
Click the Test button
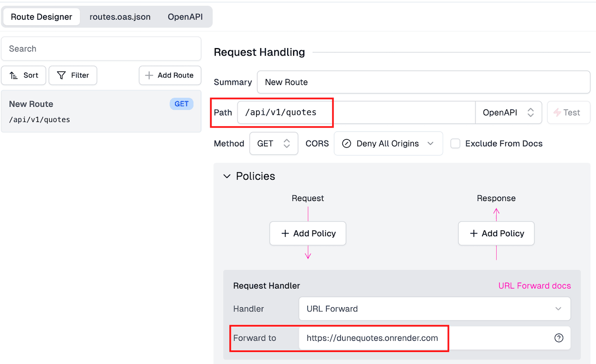pos(568,112)
